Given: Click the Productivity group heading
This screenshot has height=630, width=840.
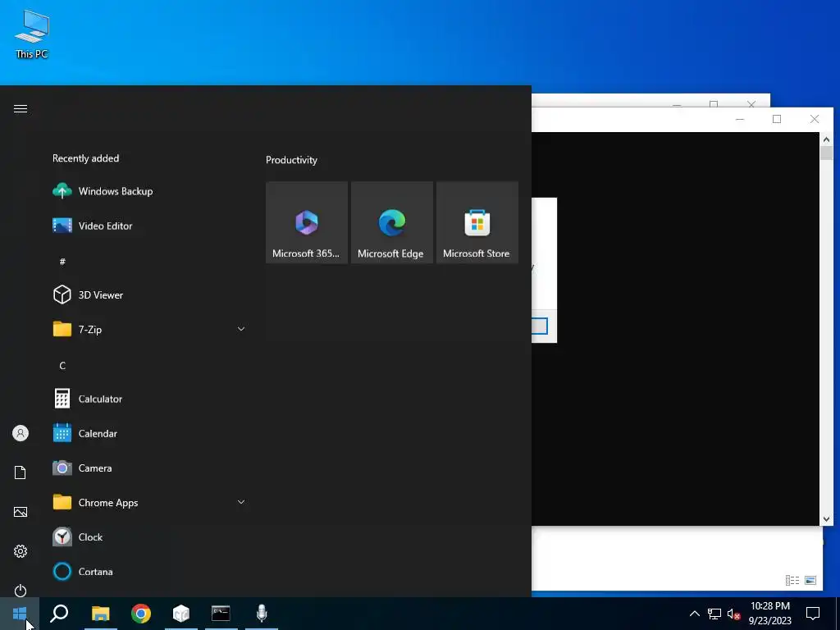Looking at the screenshot, I should [291, 160].
